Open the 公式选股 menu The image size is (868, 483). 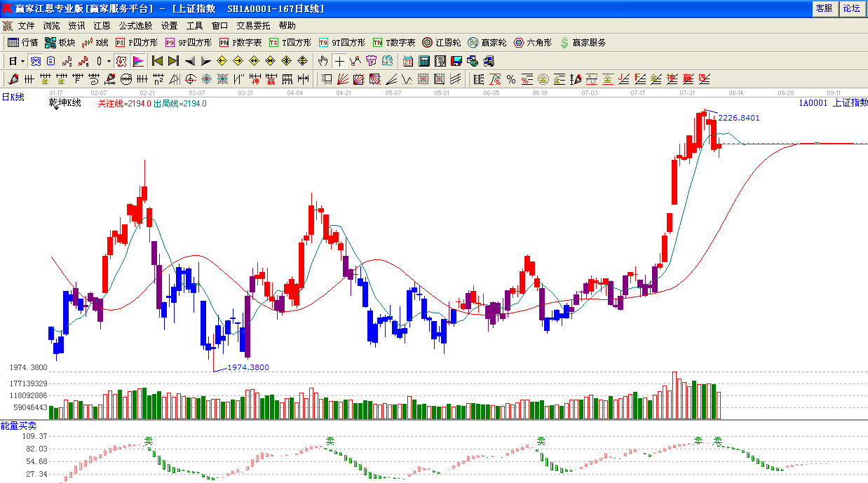pos(135,26)
